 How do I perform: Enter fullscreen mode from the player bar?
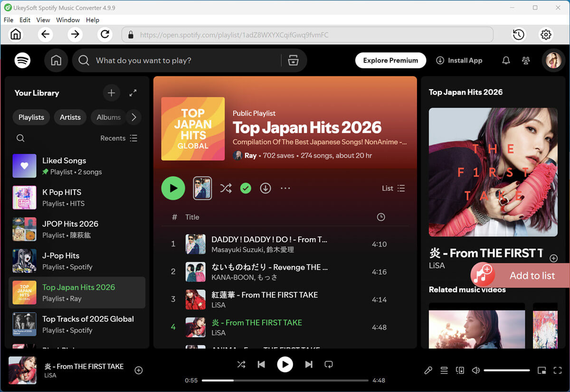557,370
